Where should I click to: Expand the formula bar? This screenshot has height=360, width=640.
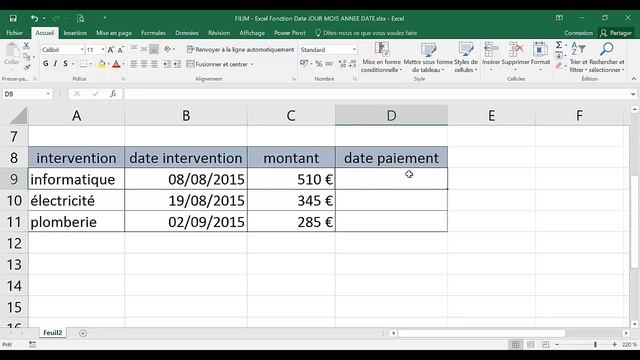pyautogui.click(x=633, y=94)
